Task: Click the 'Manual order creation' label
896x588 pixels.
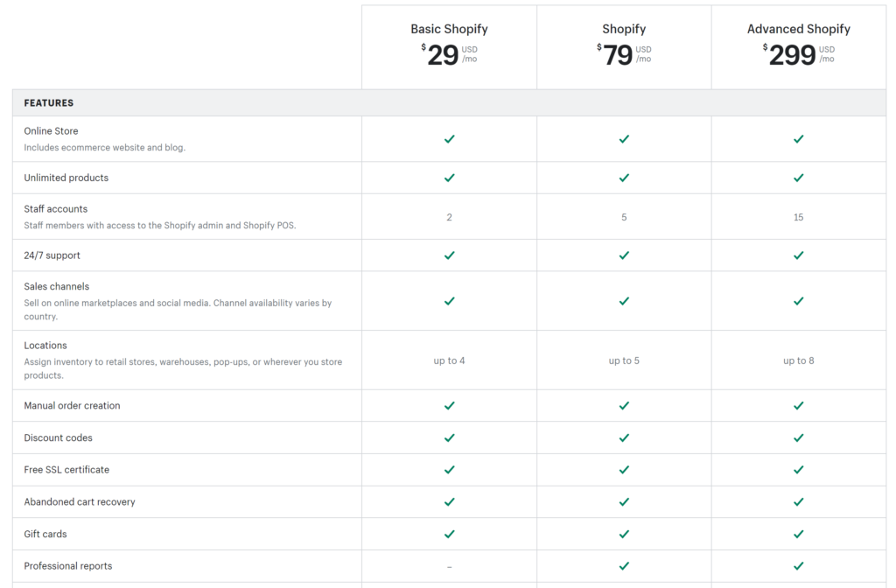Action: (x=72, y=406)
